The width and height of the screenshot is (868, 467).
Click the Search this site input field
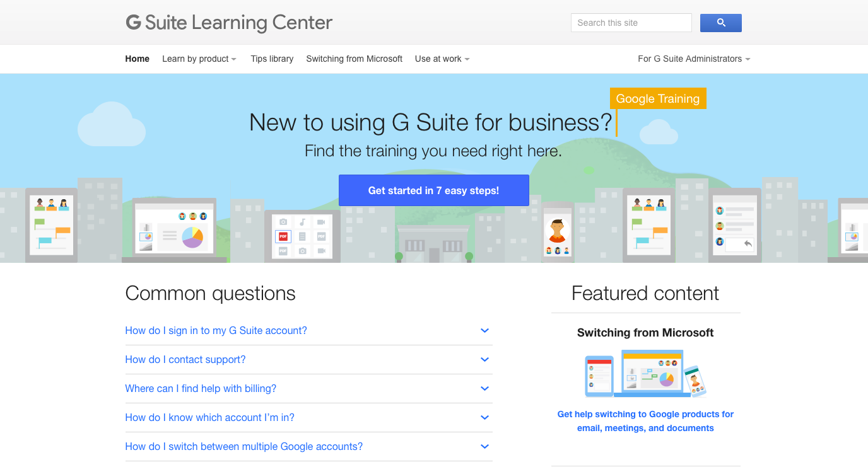631,22
